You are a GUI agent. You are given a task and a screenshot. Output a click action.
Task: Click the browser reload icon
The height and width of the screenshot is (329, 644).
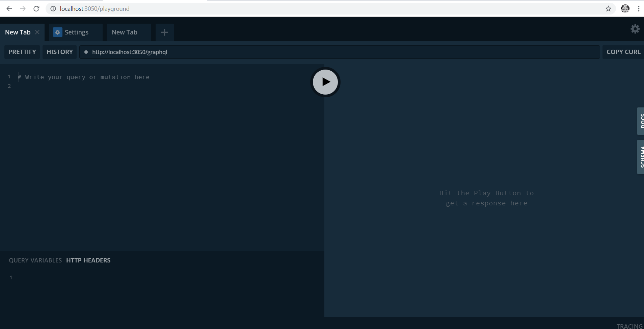coord(36,8)
